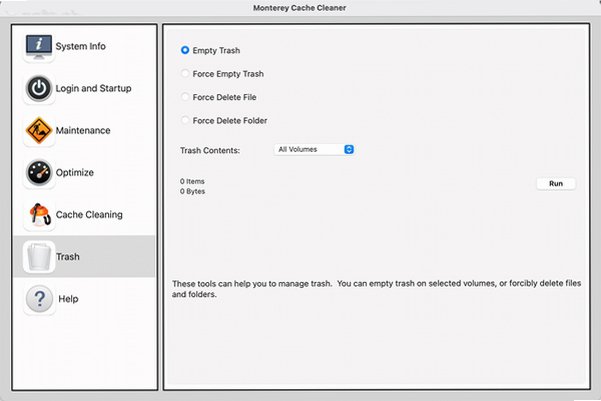The height and width of the screenshot is (401, 601).
Task: Enable the Force Empty Trash option
Action: point(185,73)
